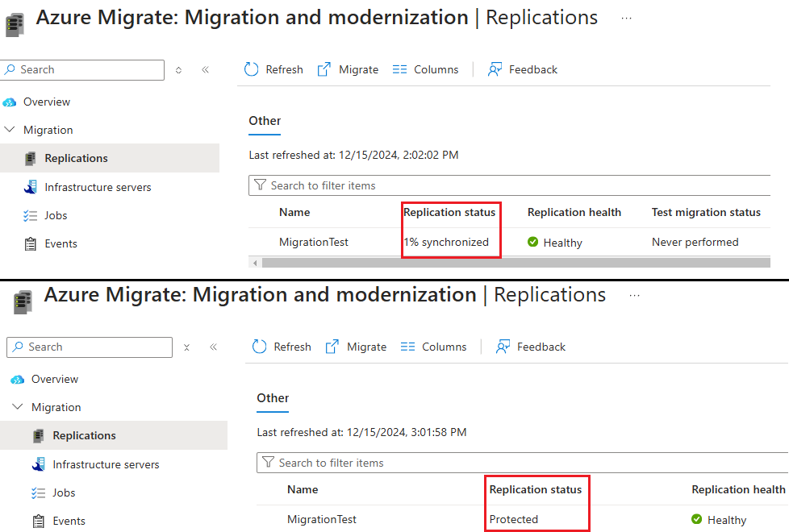
Task: Open Columns icon in bottom panel toolbar
Action: point(407,347)
